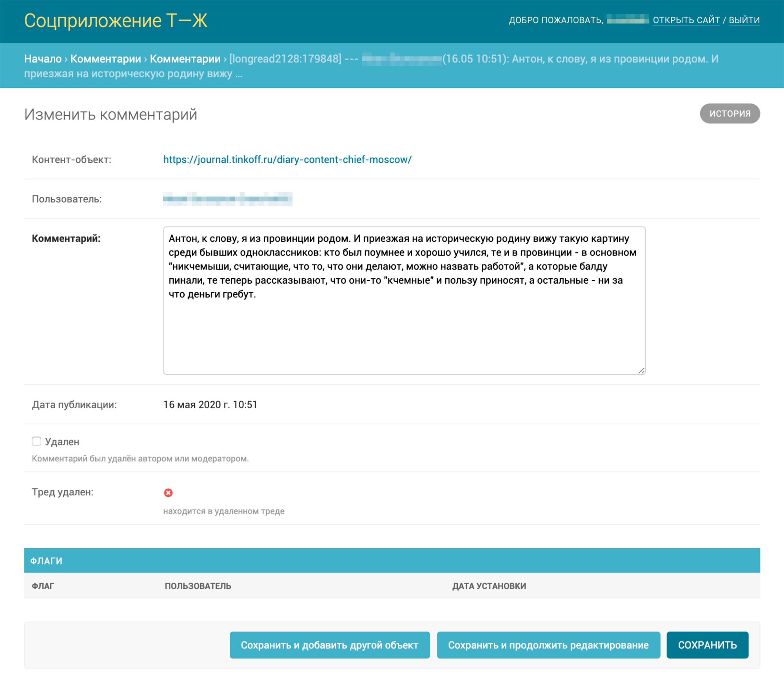The height and width of the screenshot is (692, 784).
Task: Open the ОТКРЫТЬ САЙТ link
Action: click(x=686, y=20)
